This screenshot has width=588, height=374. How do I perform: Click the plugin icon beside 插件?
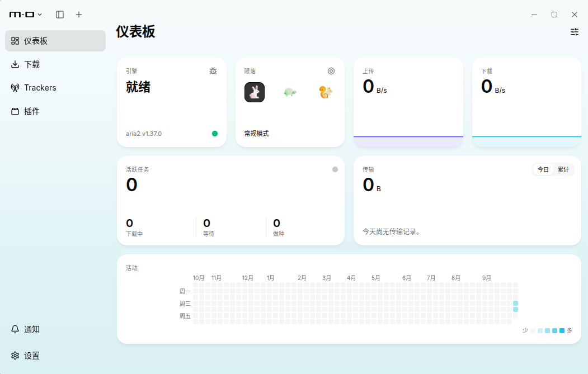point(15,111)
